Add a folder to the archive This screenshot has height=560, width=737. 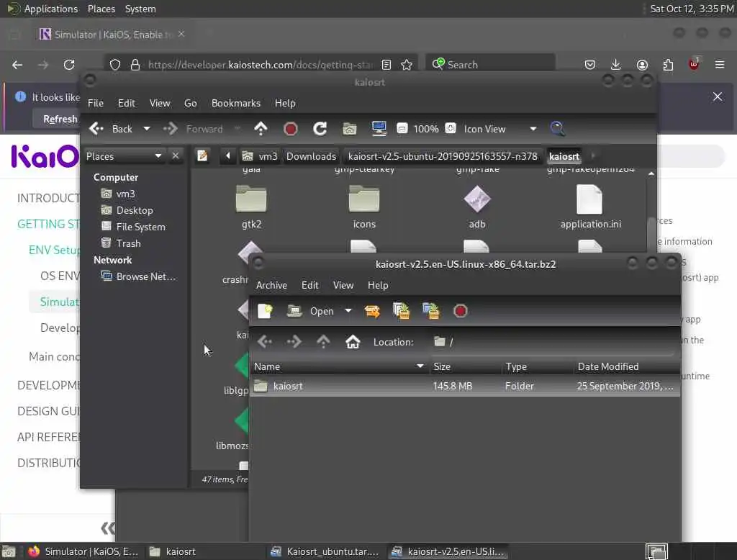[x=430, y=311]
